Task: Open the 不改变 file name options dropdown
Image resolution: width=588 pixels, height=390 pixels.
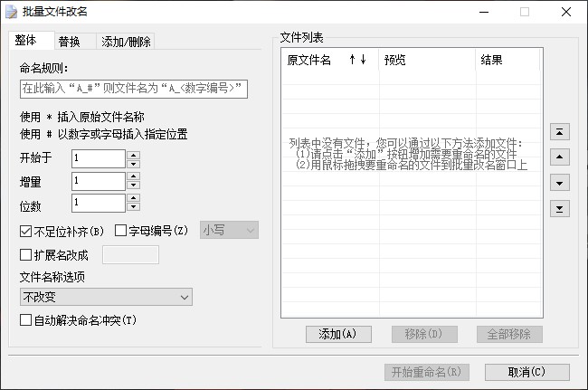Action: point(106,297)
